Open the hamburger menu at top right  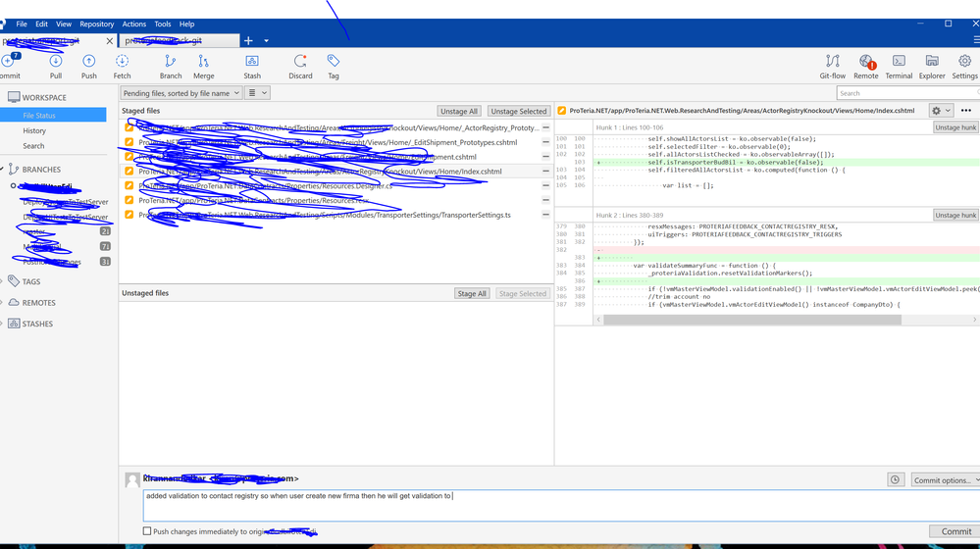(x=976, y=40)
